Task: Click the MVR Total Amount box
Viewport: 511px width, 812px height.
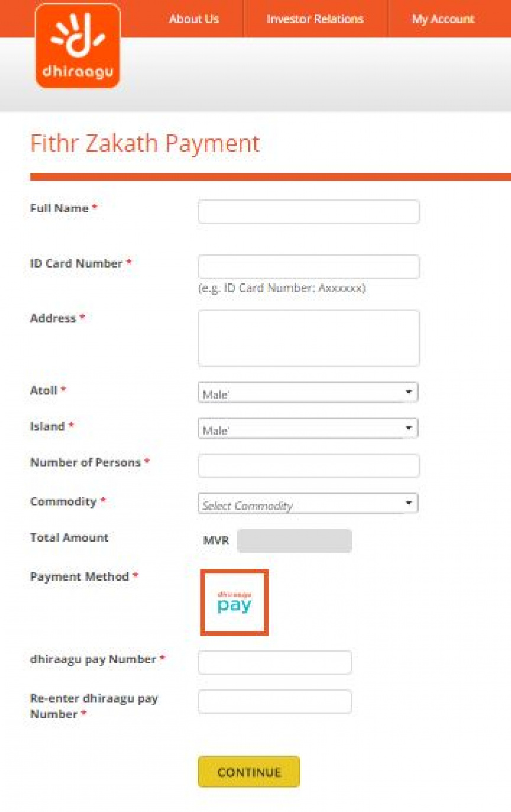Action: pyautogui.click(x=294, y=541)
